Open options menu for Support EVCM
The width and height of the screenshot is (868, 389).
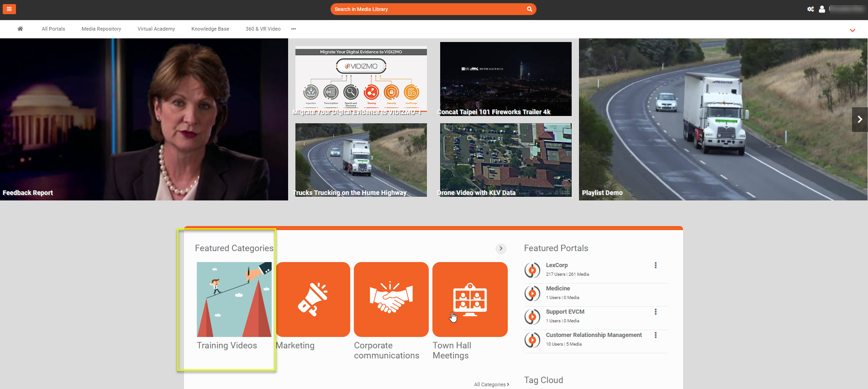tap(656, 312)
